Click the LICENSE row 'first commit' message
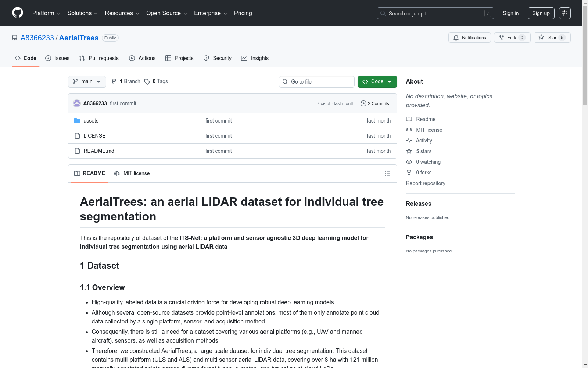 point(219,136)
